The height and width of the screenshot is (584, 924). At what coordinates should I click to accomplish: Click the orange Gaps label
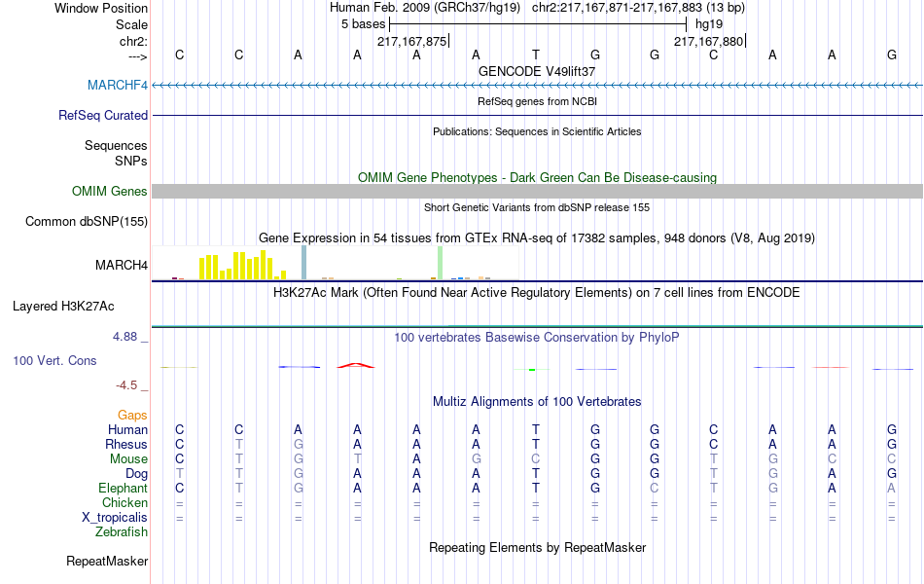coord(132,416)
